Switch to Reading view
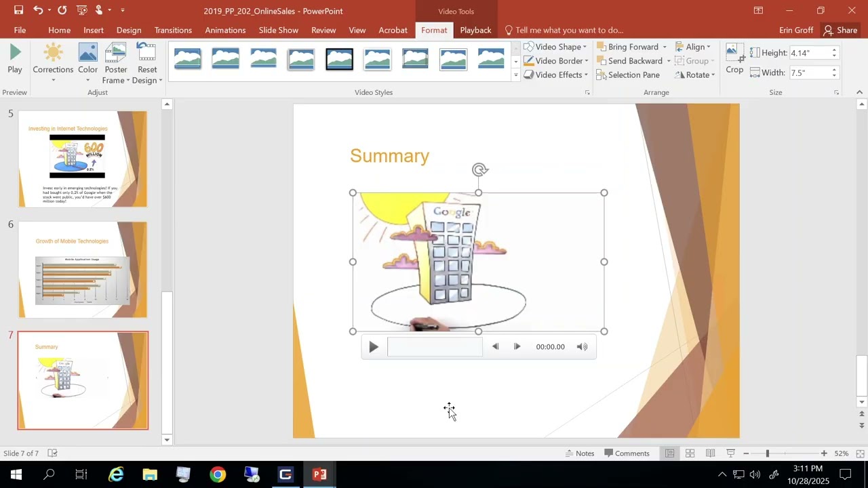The width and height of the screenshot is (868, 488). click(x=710, y=453)
